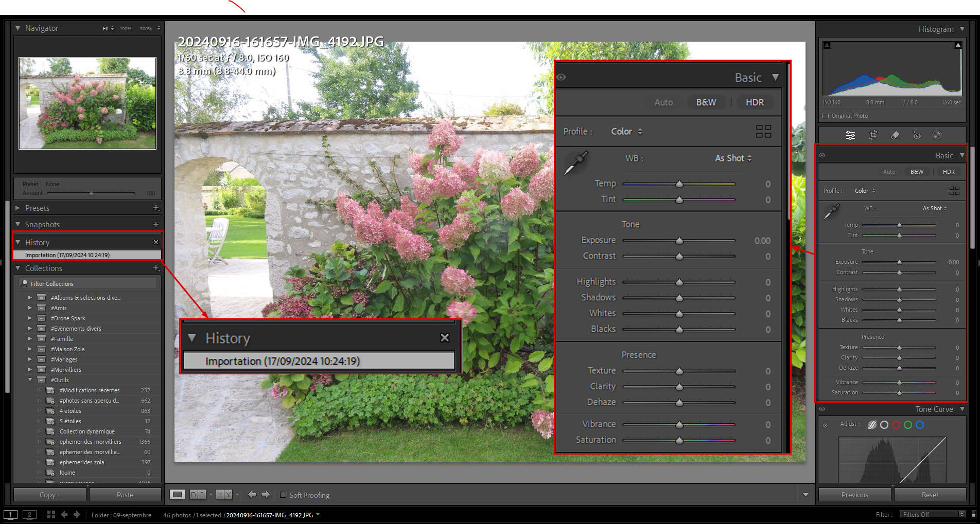Collapse the #Outils collection folder
Screen dimensions: 980x524
click(x=30, y=380)
